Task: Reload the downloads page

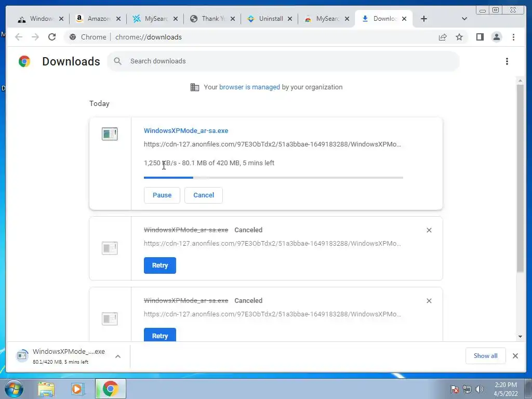Action: 52,37
